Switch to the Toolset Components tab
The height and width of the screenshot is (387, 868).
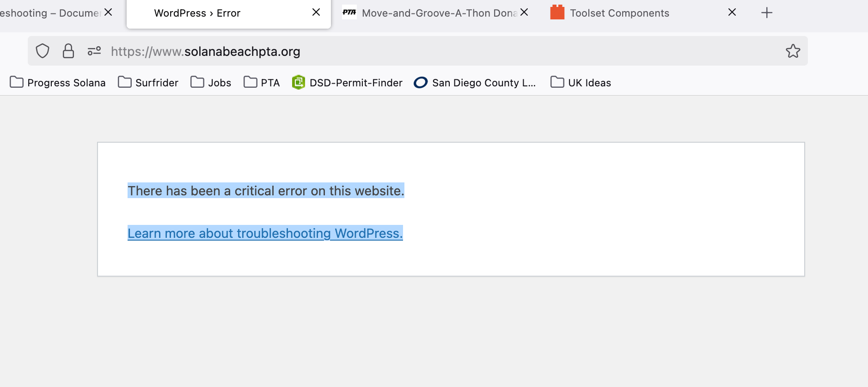click(633, 13)
